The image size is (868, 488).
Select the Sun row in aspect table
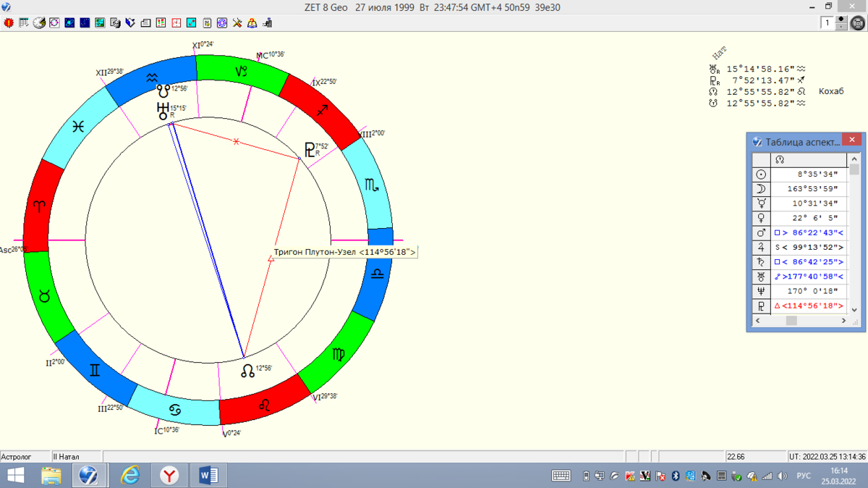point(799,174)
